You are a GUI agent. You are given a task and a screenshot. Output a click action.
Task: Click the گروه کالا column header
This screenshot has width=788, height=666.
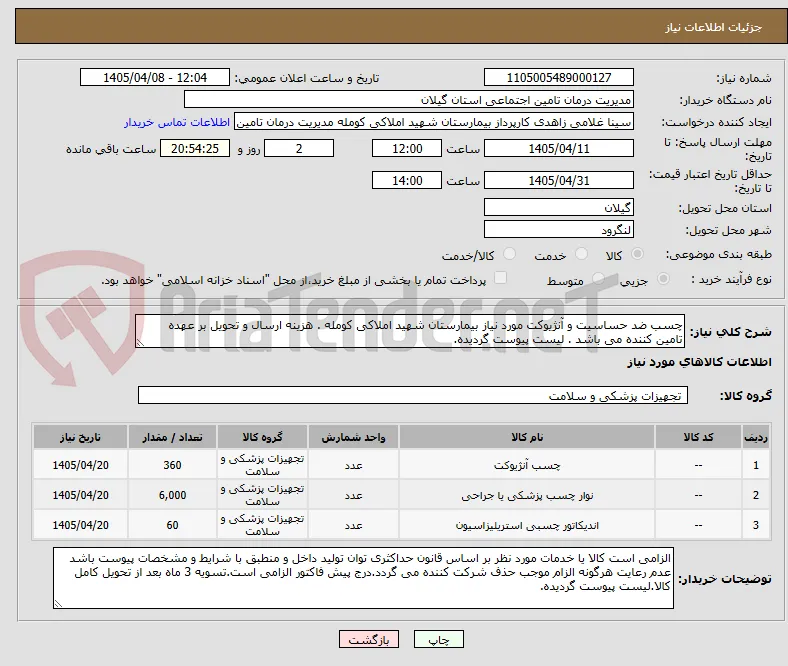pos(262,437)
